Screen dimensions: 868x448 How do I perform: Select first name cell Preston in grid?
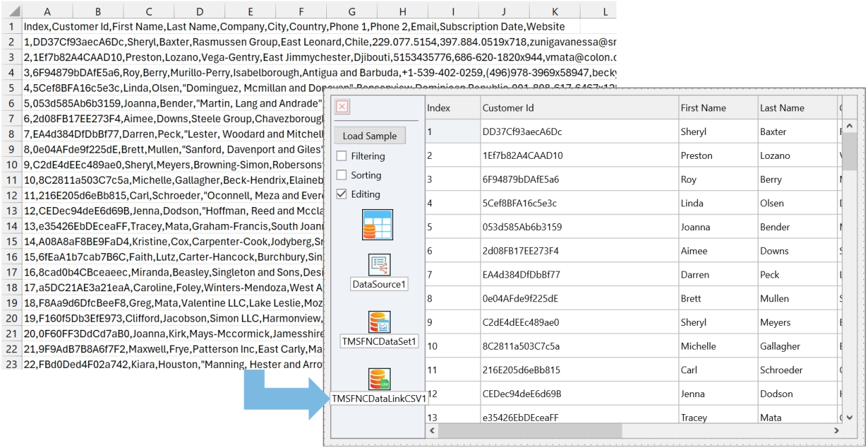[719, 155]
